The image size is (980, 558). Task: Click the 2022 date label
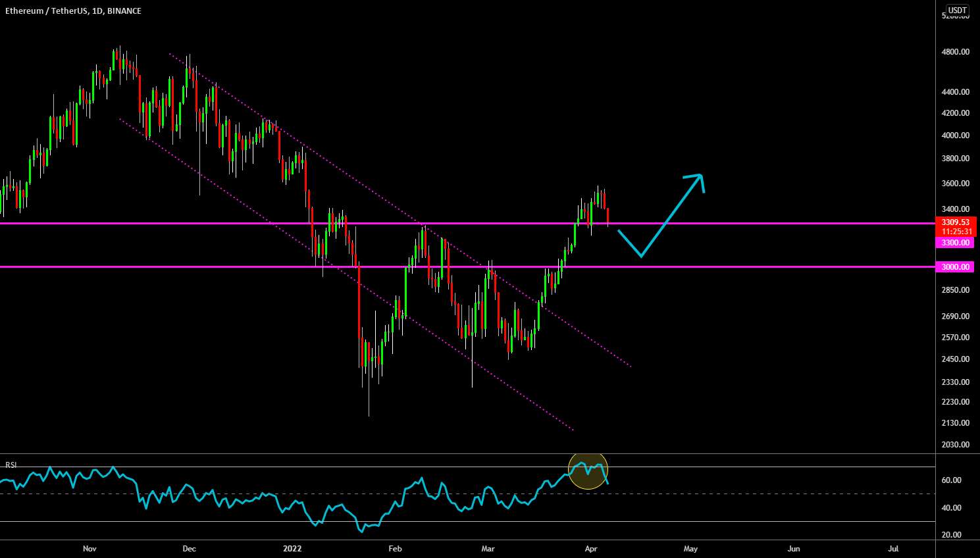(x=292, y=549)
